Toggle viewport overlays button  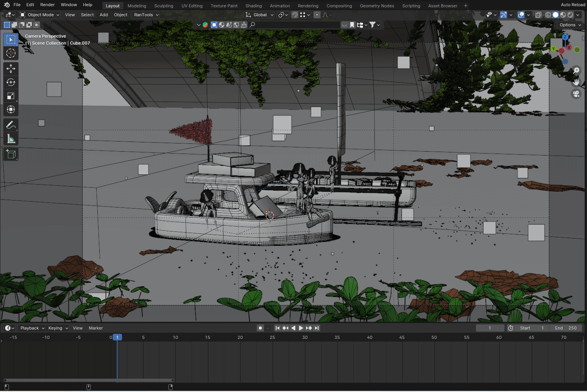point(521,15)
